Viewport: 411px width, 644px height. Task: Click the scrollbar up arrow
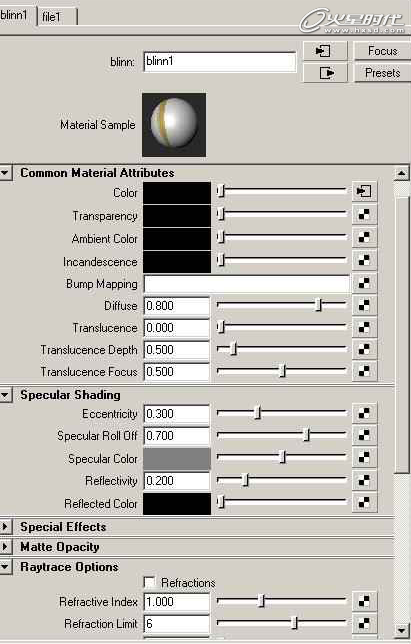(x=402, y=173)
